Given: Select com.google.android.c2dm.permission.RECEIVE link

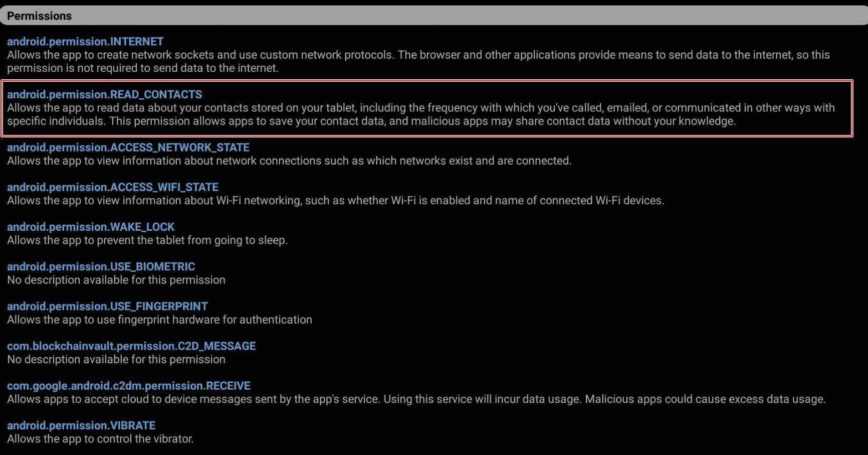Looking at the screenshot, I should click(129, 385).
